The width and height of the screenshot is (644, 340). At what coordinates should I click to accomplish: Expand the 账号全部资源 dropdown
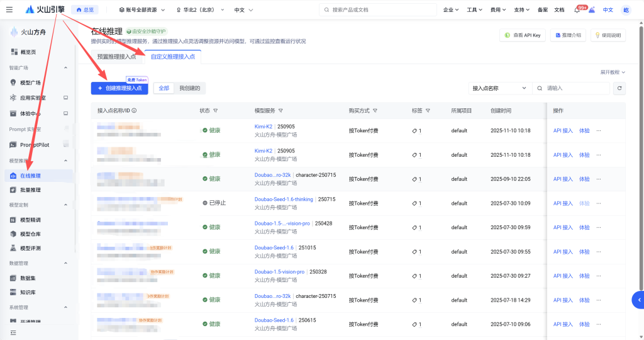[x=142, y=10]
